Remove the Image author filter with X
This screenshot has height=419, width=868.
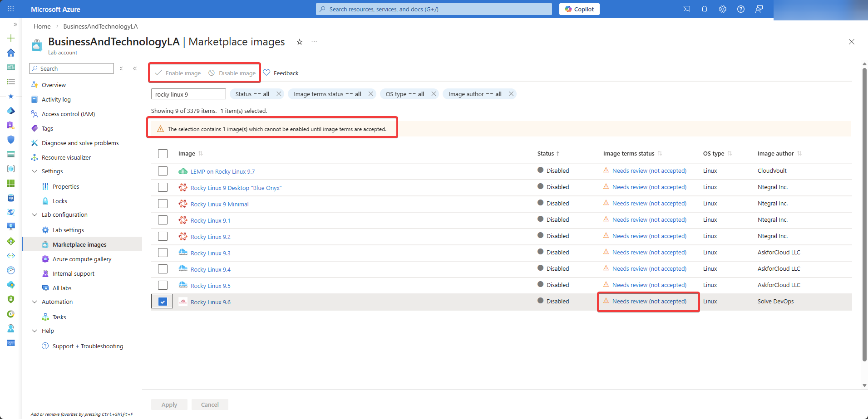(511, 94)
